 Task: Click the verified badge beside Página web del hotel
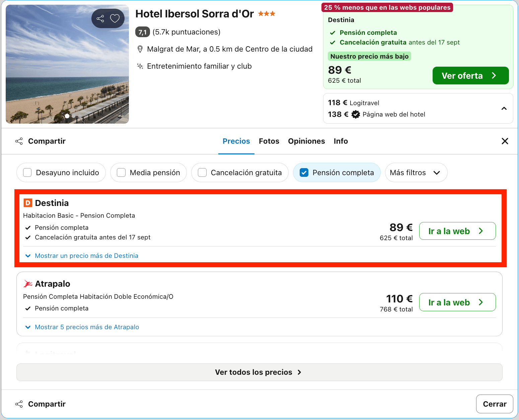point(356,114)
